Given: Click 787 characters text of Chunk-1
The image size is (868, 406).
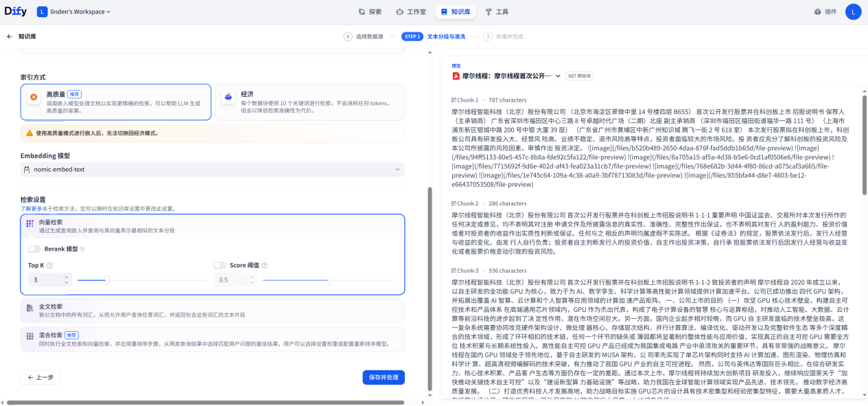Looking at the screenshot, I should click(507, 100).
